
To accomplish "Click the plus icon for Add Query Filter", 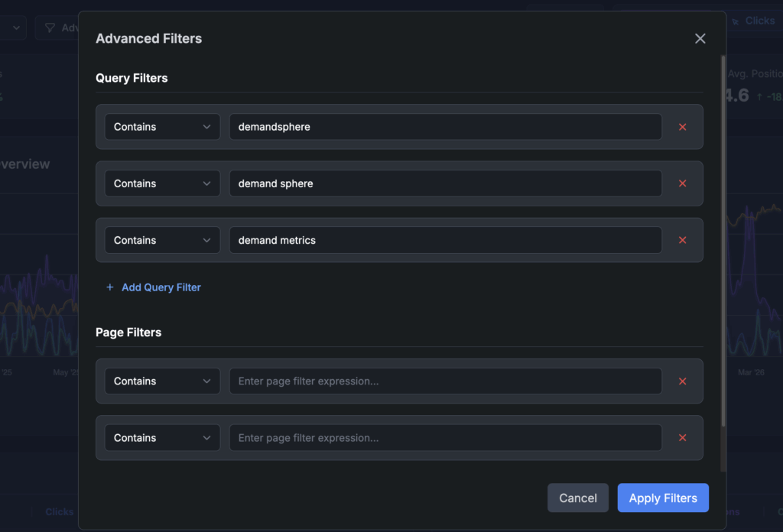I will (x=110, y=287).
